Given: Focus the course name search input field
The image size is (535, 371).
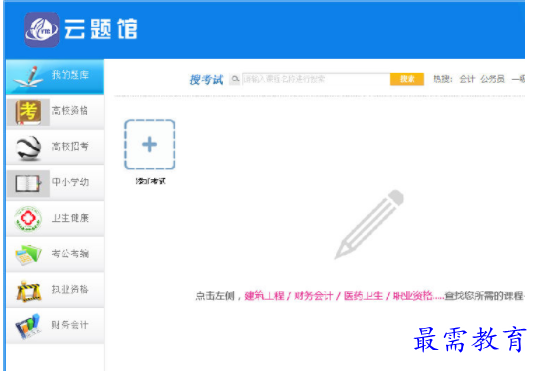Looking at the screenshot, I should click(316, 79).
